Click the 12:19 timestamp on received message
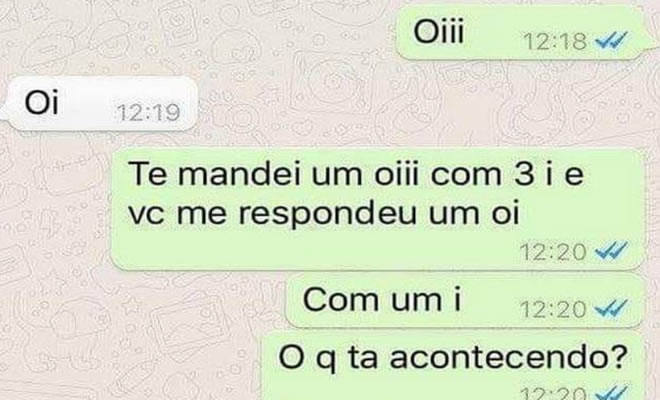This screenshot has height=400, width=660. (148, 112)
